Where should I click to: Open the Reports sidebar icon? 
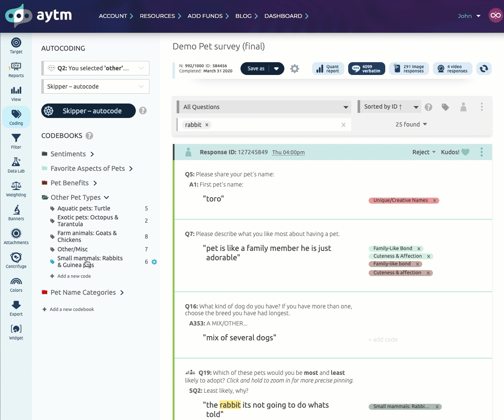[16, 70]
